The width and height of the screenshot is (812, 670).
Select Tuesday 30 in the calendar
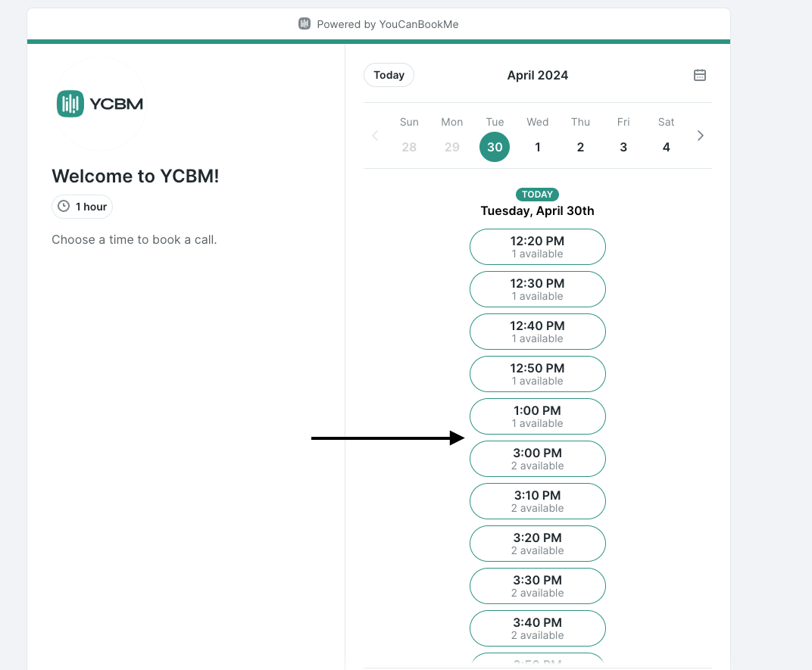coord(495,147)
